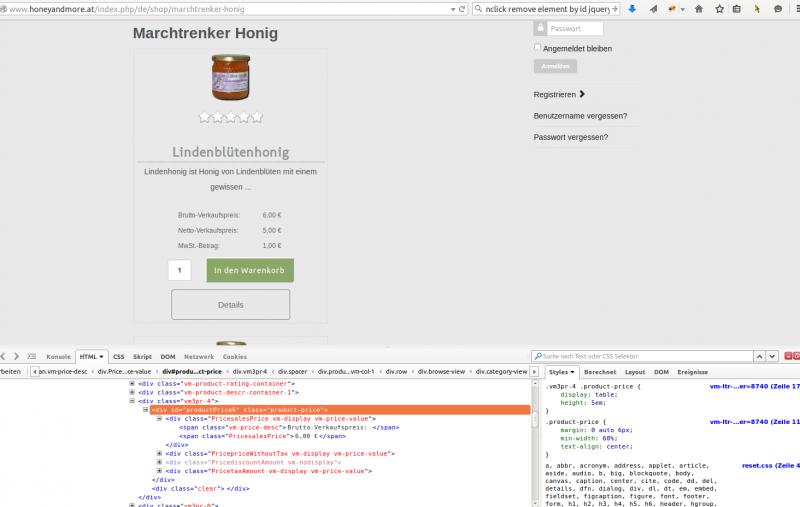Collapse the div#productPrice6 node in HTML tree
Image resolution: width=800 pixels, height=507 pixels.
point(146,409)
